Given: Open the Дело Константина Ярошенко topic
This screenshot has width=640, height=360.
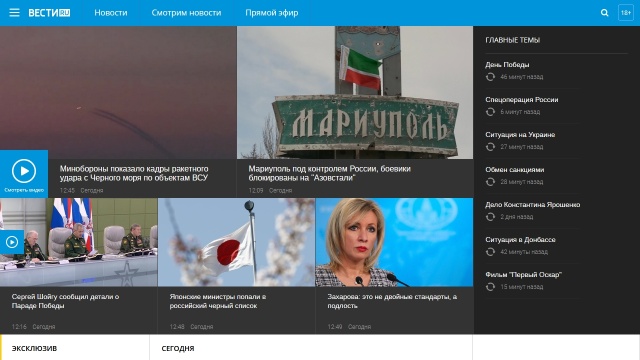Looking at the screenshot, I should point(533,204).
